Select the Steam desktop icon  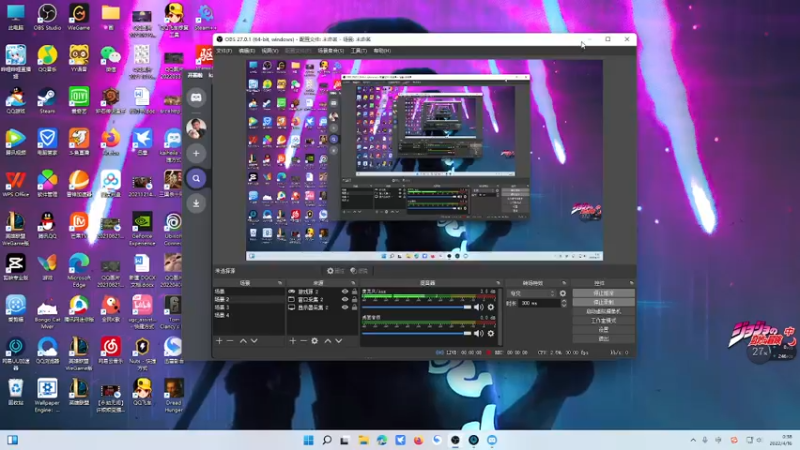tap(47, 100)
